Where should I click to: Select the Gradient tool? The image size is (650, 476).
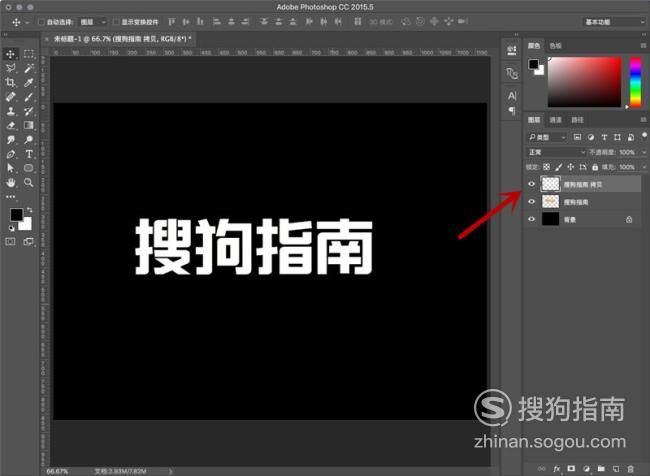(29, 125)
